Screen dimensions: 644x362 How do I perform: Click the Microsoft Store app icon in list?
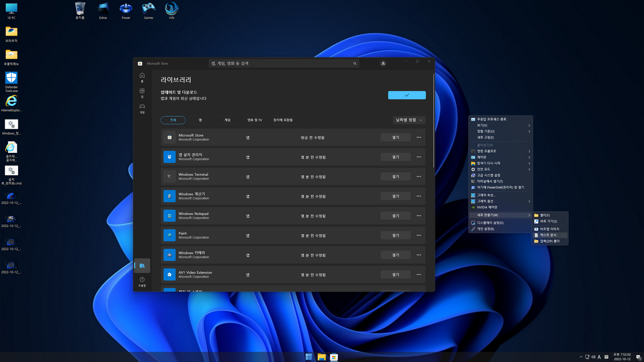click(x=170, y=137)
